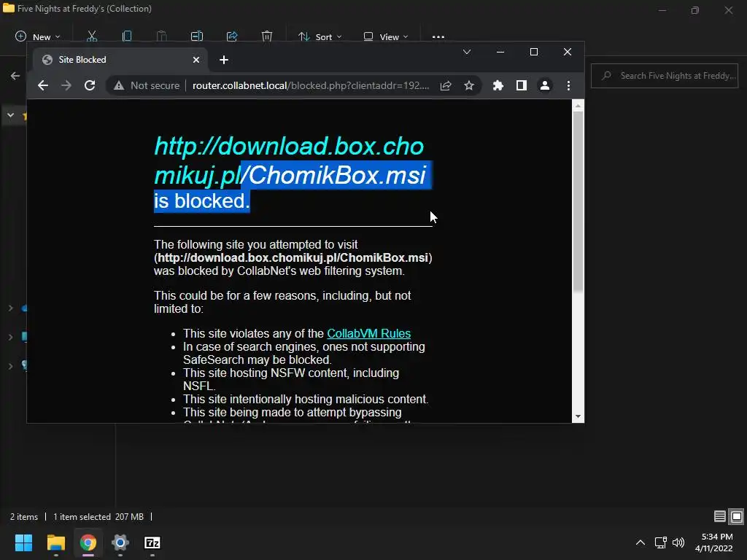The image size is (747, 560).
Task: Click the Delete trash icon in File Explorer
Action: 267,36
